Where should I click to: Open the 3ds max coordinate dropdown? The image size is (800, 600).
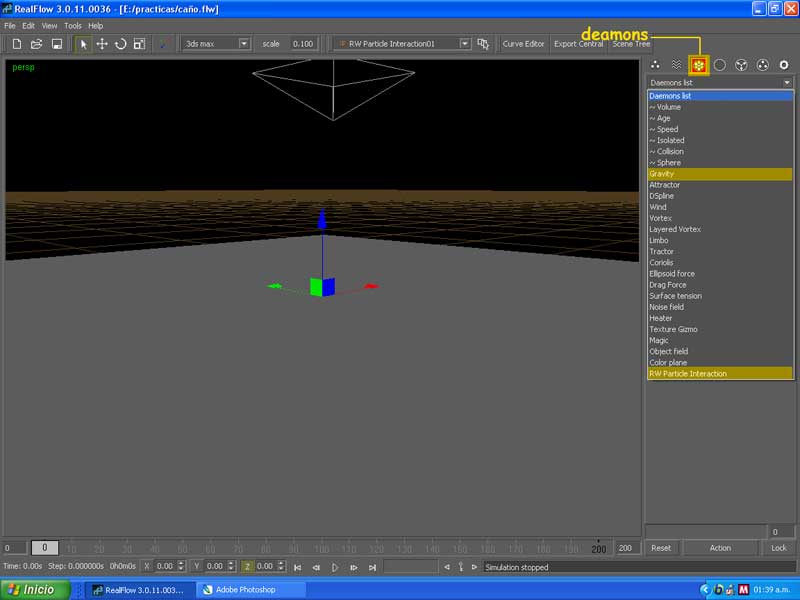[x=244, y=44]
